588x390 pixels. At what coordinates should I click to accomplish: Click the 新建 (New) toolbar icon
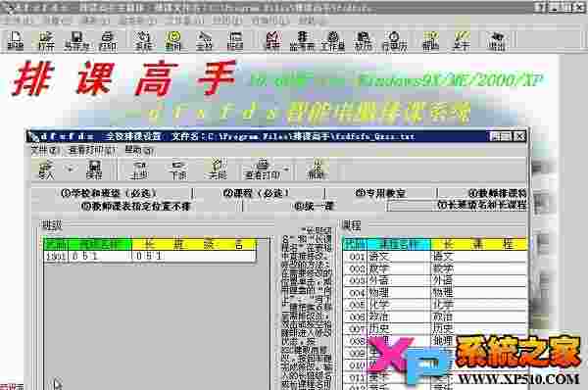[16, 40]
